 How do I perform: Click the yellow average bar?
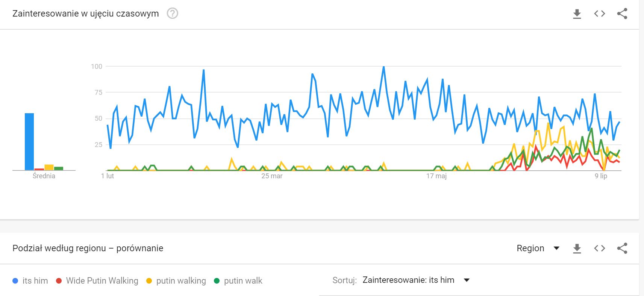(49, 167)
